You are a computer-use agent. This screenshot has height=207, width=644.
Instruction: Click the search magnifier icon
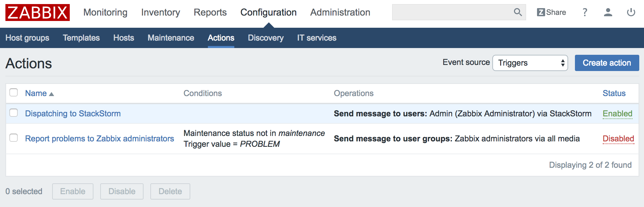pyautogui.click(x=518, y=12)
